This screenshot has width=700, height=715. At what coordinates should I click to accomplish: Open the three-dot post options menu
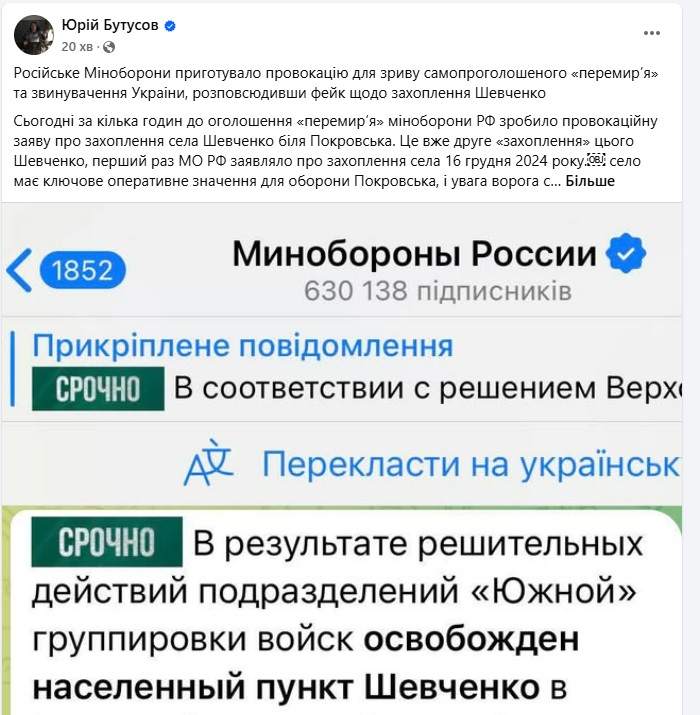(652, 33)
